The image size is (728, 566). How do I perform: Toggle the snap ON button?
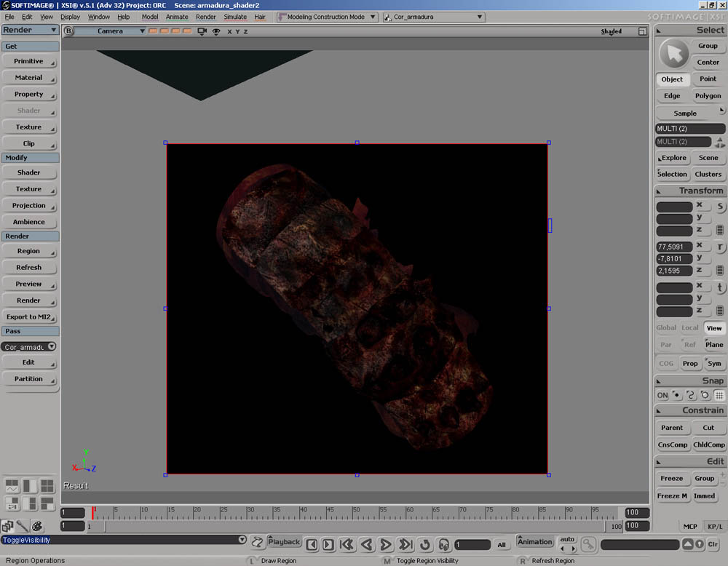662,395
